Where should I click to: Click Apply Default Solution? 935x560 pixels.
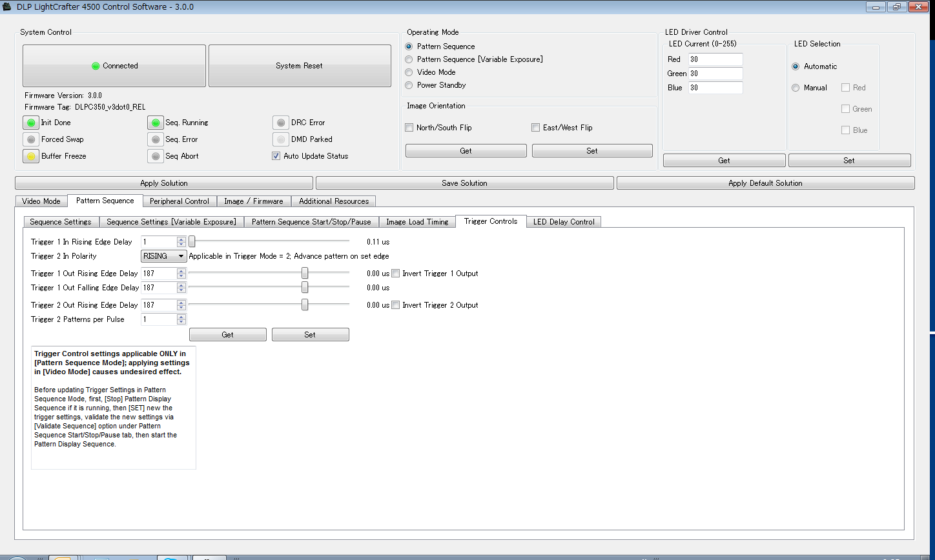pos(765,183)
